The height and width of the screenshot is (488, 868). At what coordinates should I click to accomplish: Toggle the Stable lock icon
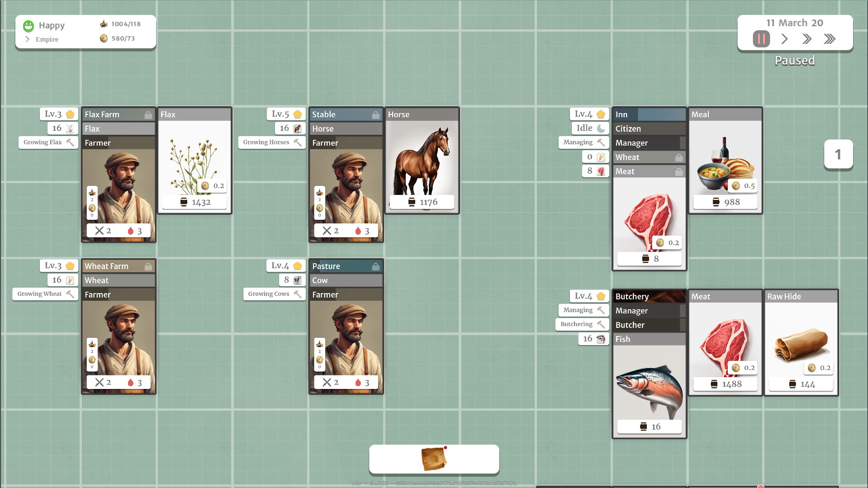[x=375, y=115]
